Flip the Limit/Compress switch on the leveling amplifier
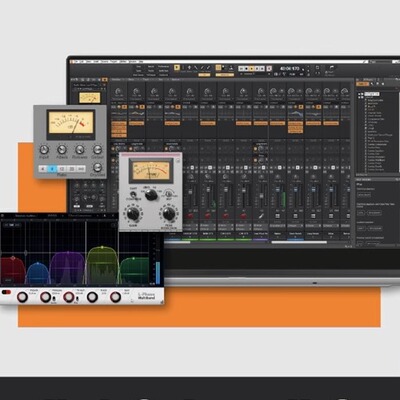The height and width of the screenshot is (400, 400). (133, 194)
